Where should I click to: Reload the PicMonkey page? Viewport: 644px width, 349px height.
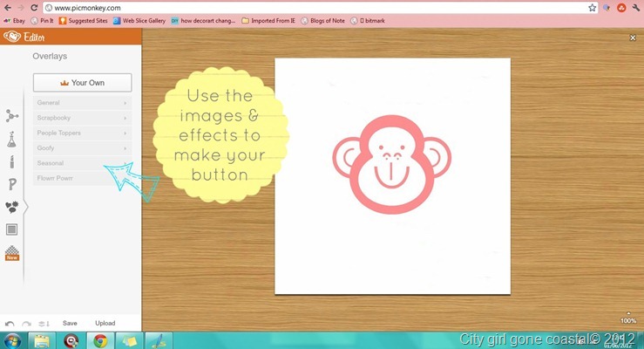tap(35, 7)
